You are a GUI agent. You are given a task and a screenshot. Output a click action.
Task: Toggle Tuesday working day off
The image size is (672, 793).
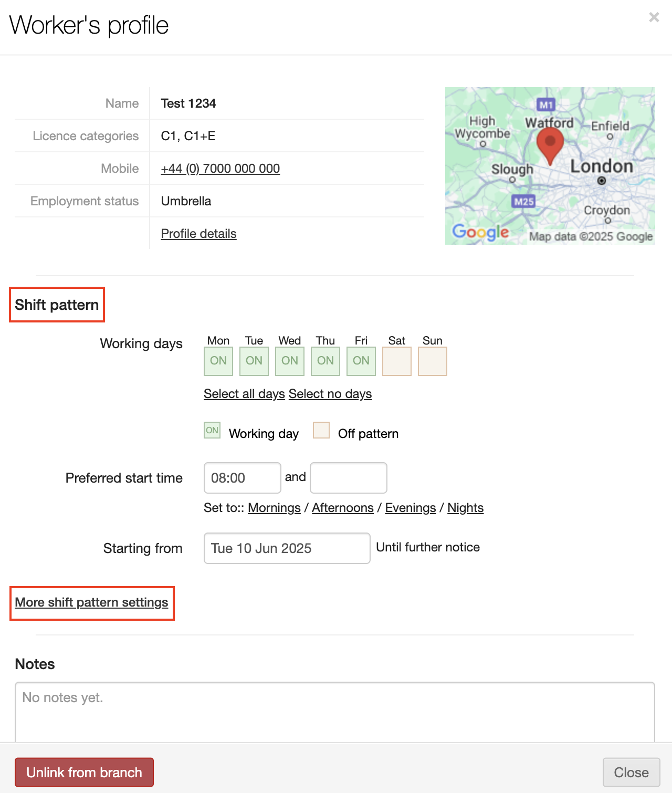pyautogui.click(x=254, y=361)
